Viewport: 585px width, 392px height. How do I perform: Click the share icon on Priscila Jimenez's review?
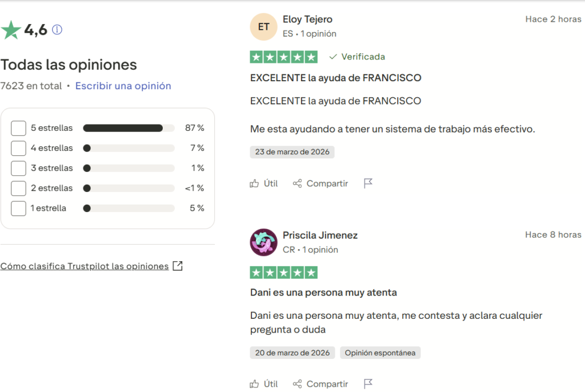[x=297, y=384]
